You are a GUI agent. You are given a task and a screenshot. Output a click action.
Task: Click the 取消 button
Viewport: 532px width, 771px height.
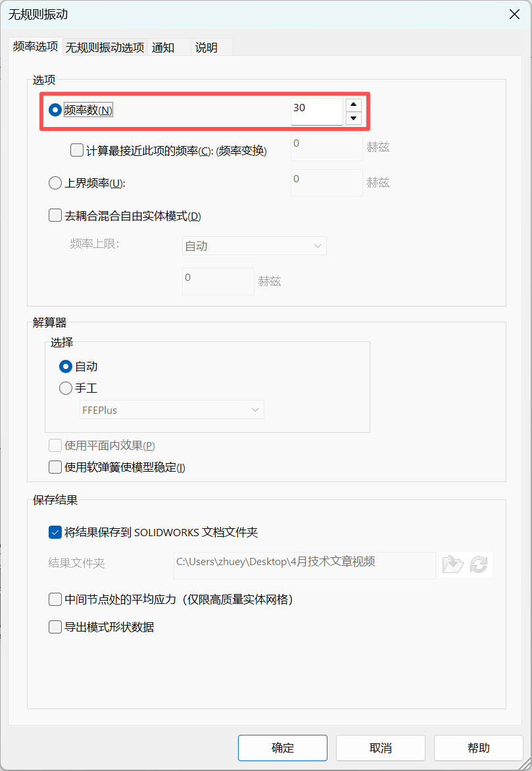(x=381, y=748)
